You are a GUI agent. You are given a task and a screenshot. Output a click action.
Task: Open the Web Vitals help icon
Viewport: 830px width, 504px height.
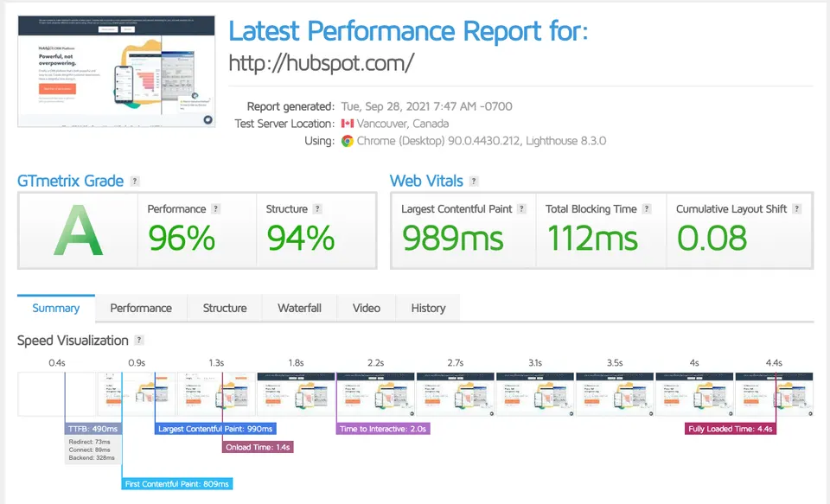tap(474, 181)
